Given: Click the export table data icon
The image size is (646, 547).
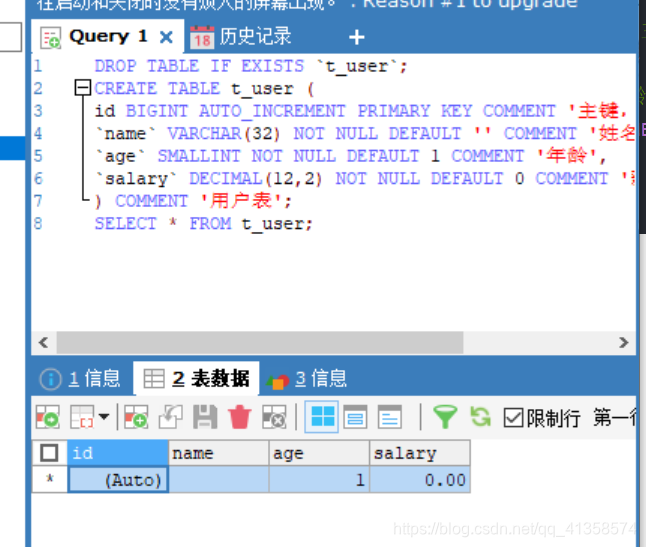Looking at the screenshot, I should pyautogui.click(x=48, y=417).
